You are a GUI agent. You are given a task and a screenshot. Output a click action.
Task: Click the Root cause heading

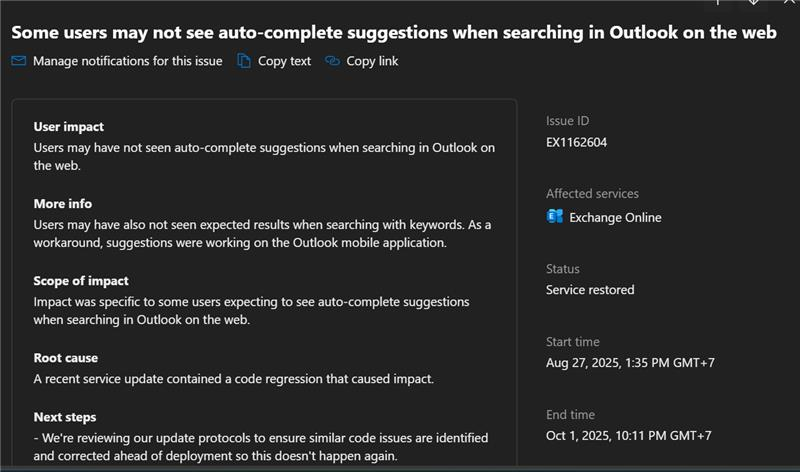pos(65,358)
